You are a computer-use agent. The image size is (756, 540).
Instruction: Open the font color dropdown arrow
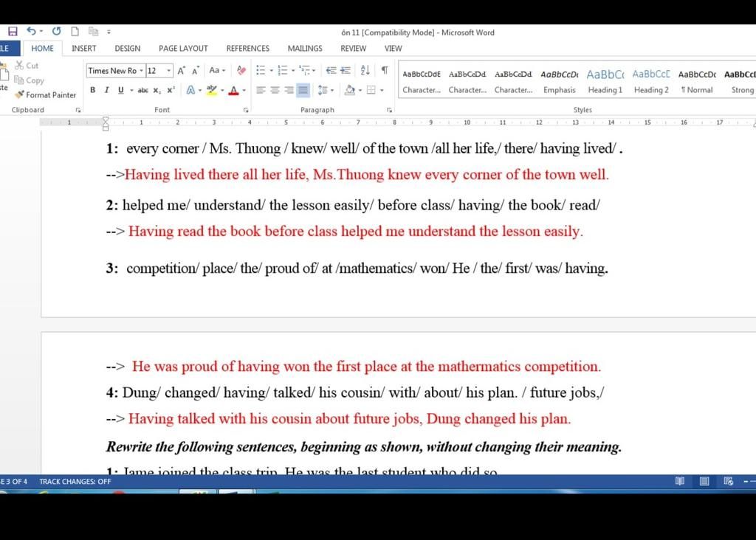tap(244, 90)
